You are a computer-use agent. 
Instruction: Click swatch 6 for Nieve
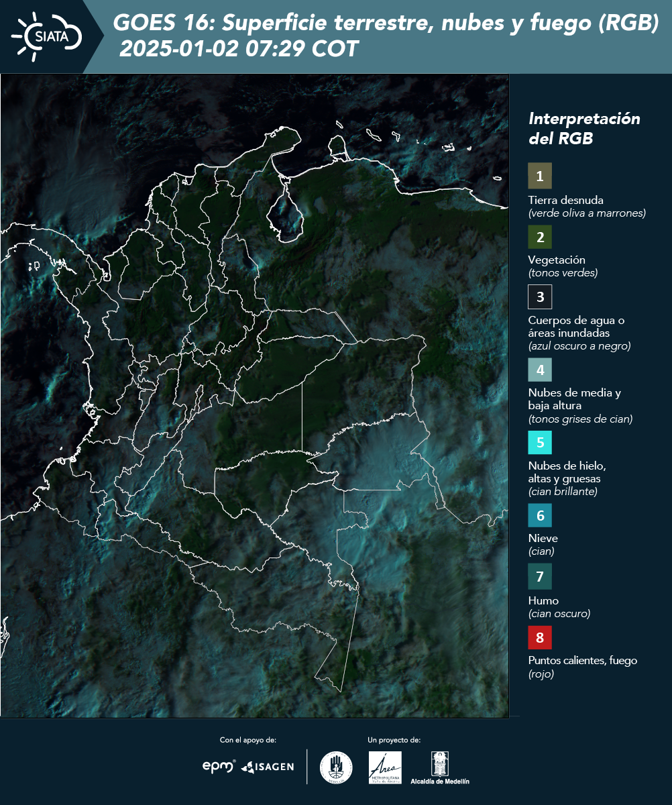(x=540, y=516)
